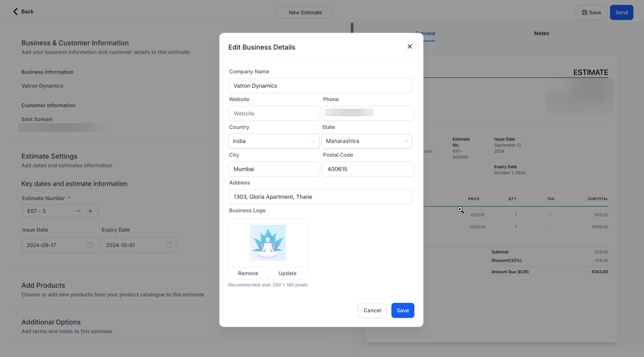Open the Expiry Date calendar icon

coord(169,245)
